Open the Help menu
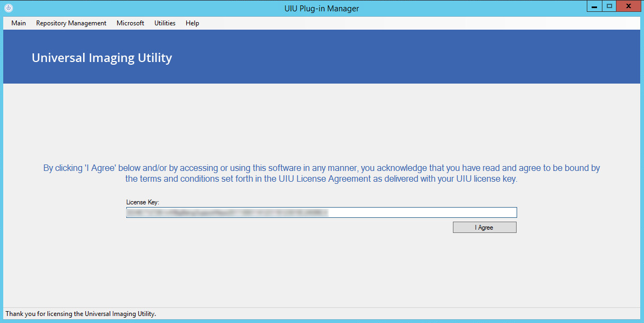The image size is (644, 323). (x=192, y=23)
